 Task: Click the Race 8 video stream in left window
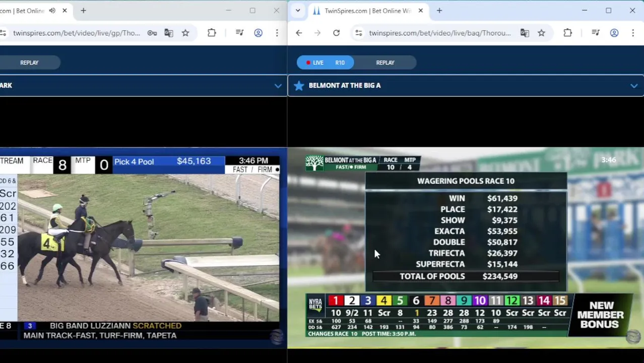click(x=140, y=247)
